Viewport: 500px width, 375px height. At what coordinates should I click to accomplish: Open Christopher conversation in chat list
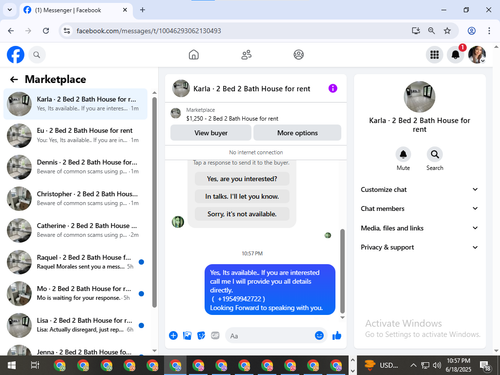(x=76, y=199)
